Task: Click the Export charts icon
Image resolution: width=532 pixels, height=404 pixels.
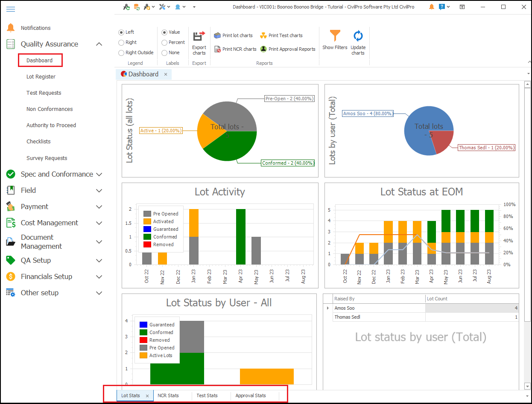Action: click(x=199, y=36)
